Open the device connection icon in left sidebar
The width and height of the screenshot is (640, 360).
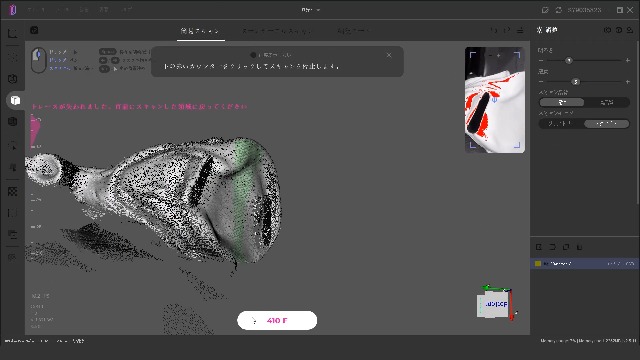[x=13, y=78]
